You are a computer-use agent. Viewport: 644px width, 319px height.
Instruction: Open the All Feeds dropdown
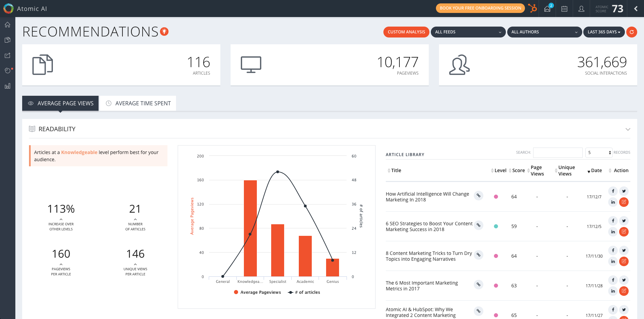(x=468, y=32)
